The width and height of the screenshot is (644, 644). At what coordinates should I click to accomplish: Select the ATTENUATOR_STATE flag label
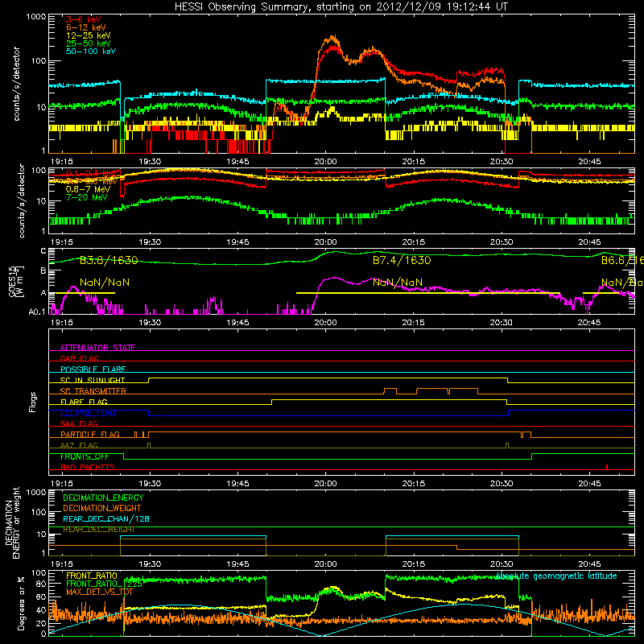97,348
